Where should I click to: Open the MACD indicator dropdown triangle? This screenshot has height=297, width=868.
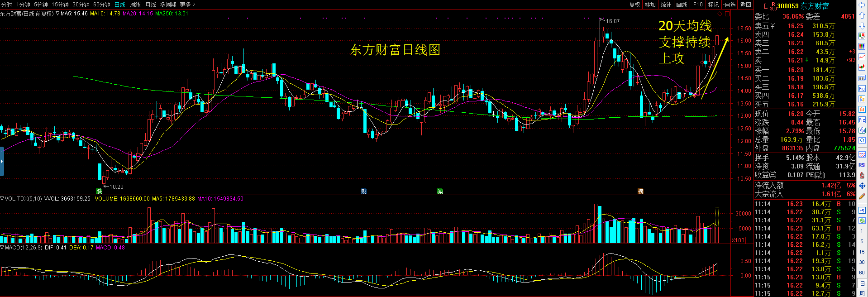tap(2, 248)
